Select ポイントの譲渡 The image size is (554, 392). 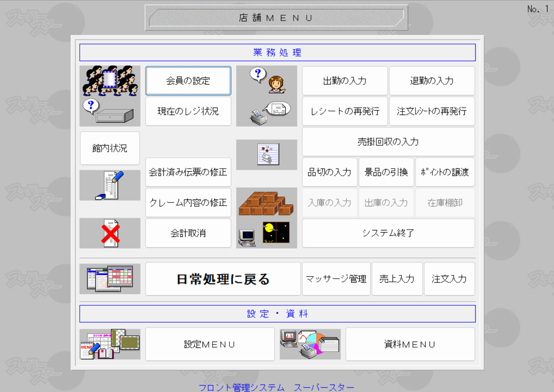(445, 172)
